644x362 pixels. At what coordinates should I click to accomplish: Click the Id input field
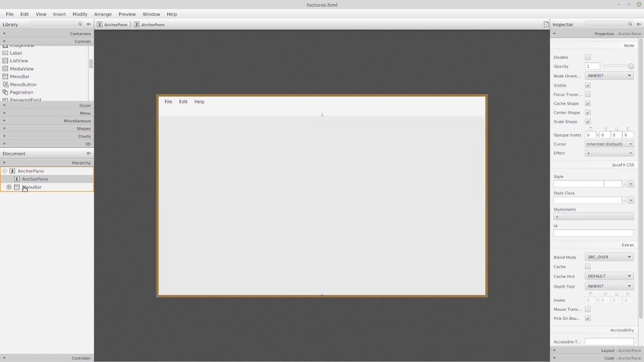(594, 233)
